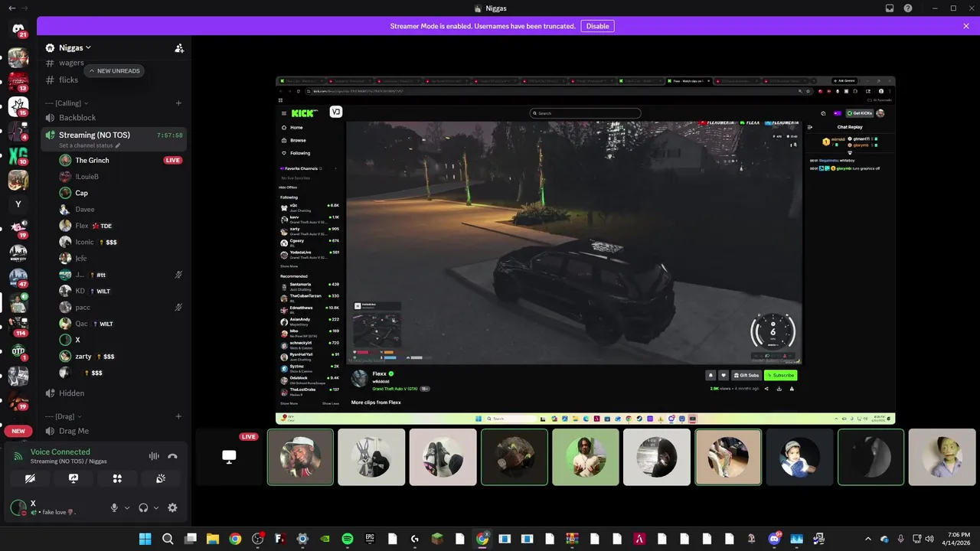The width and height of the screenshot is (980, 551).
Task: Click the red NEW pill in server list
Action: pos(18,431)
